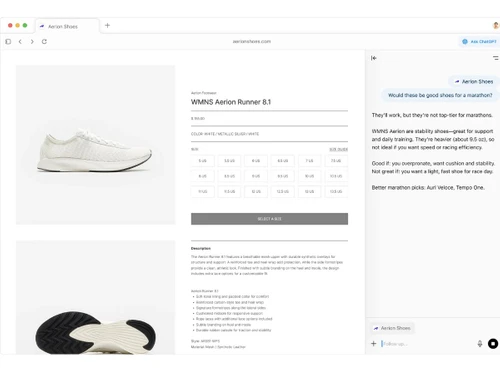The height and width of the screenshot is (375, 500).
Task: Click the WMNS Aerion Runner 8.1 title
Action: 231,102
